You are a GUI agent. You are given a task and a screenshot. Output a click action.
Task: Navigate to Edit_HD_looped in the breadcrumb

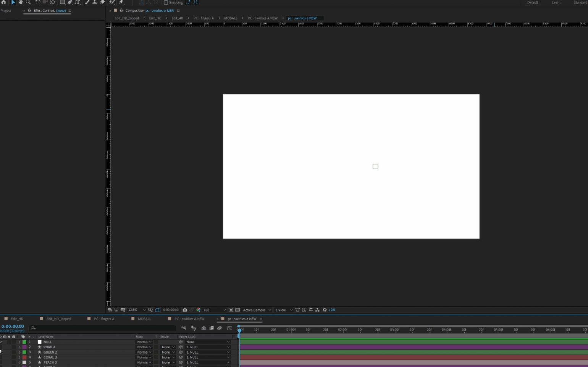[127, 18]
